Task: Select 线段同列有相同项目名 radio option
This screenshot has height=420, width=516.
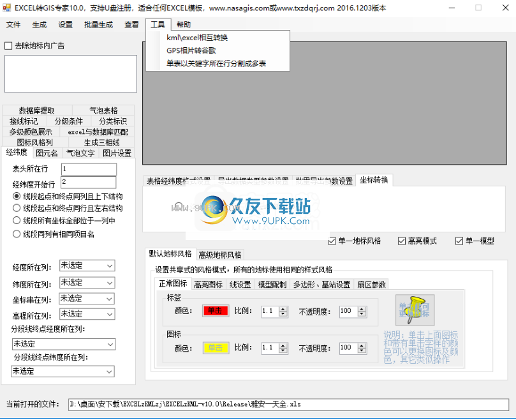Action: click(17, 234)
